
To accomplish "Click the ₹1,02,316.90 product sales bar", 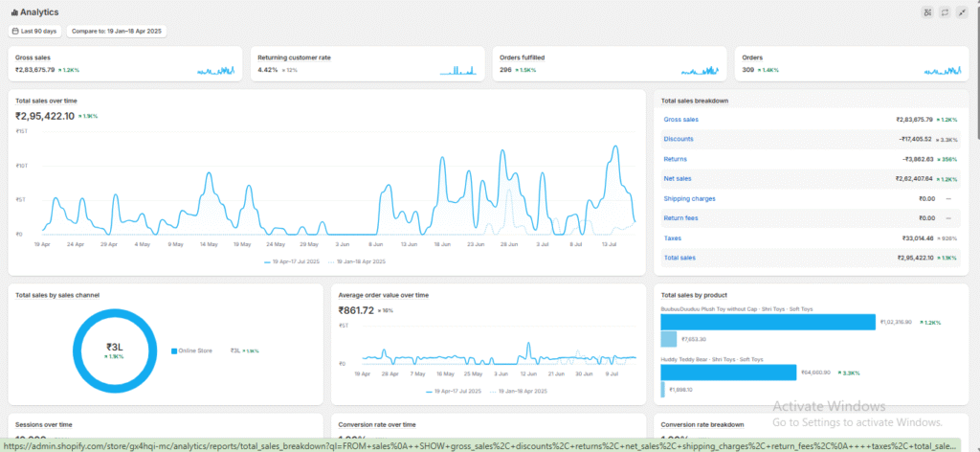I will pyautogui.click(x=768, y=322).
